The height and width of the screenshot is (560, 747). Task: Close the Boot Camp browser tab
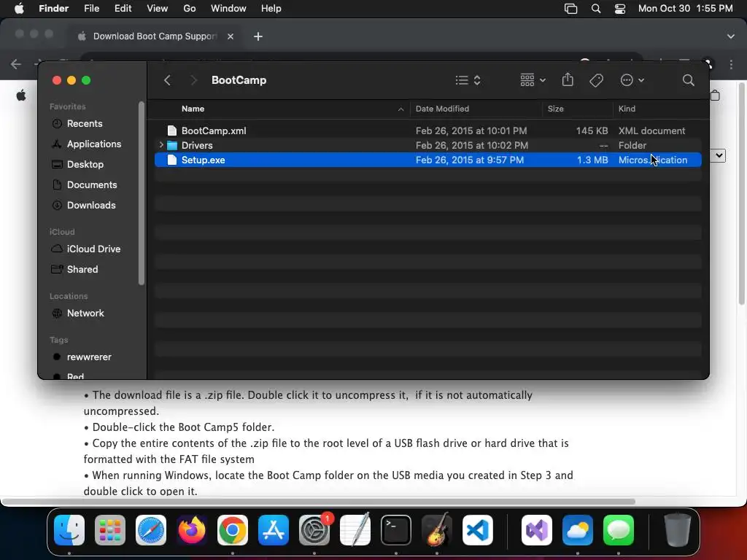click(230, 36)
